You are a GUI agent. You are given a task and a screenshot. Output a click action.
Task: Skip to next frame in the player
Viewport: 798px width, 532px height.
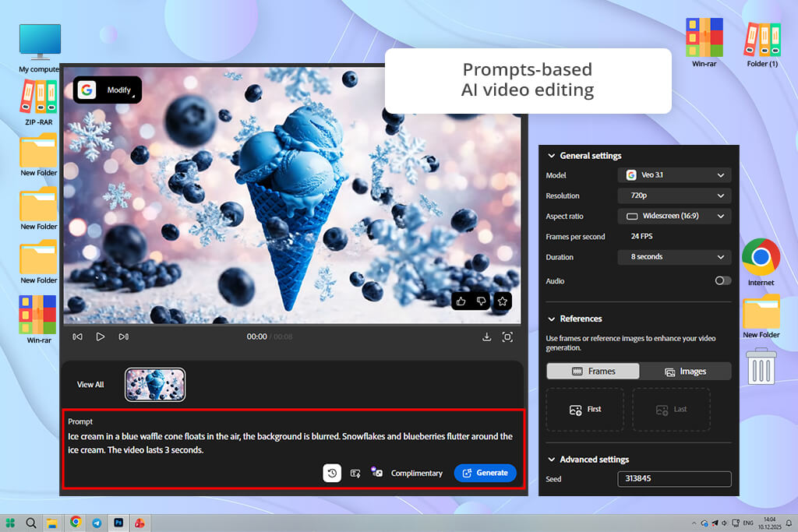click(124, 336)
